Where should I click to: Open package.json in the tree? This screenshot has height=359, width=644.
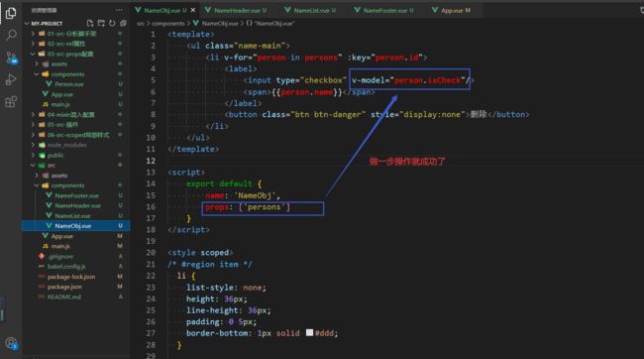coord(64,287)
